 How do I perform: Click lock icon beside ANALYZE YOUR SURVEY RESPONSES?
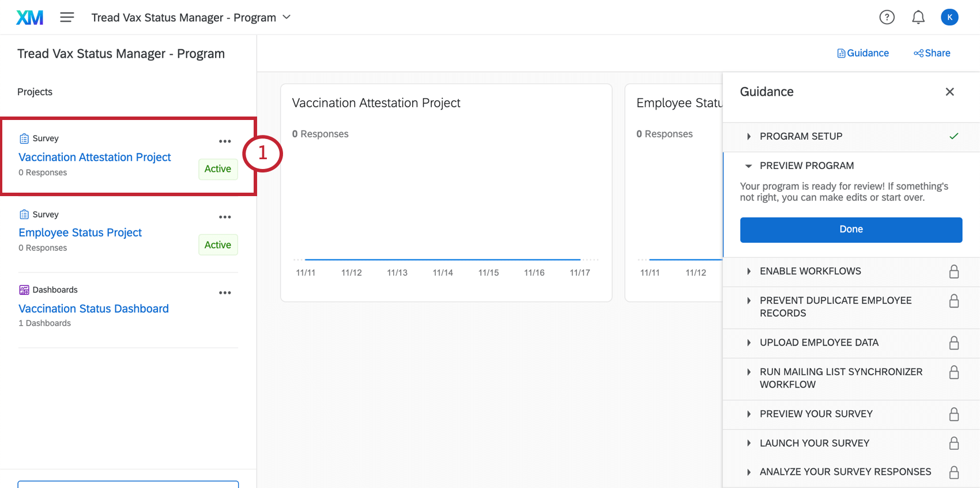(954, 472)
